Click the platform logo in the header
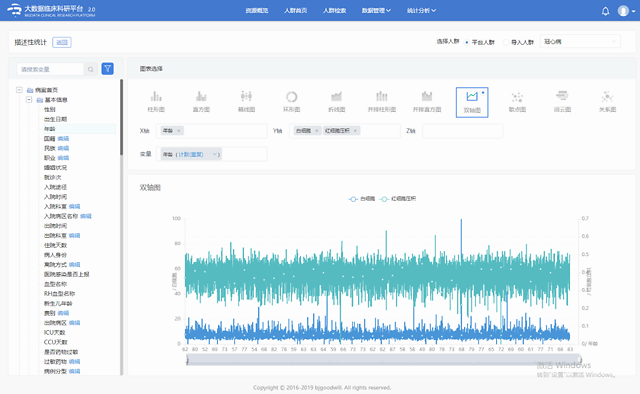640x394 pixels. [x=51, y=10]
